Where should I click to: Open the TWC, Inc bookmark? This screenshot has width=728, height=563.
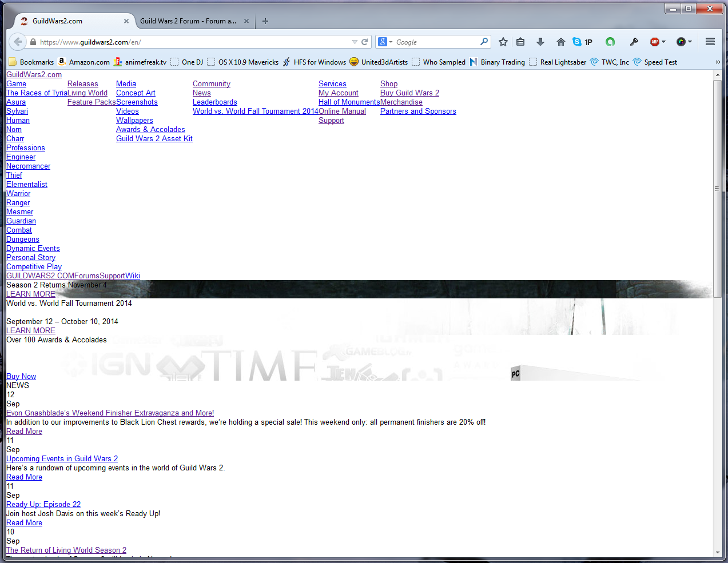[610, 62]
